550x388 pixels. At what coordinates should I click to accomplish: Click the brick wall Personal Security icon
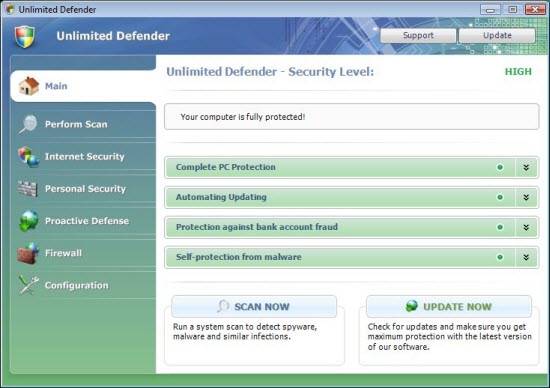point(28,189)
